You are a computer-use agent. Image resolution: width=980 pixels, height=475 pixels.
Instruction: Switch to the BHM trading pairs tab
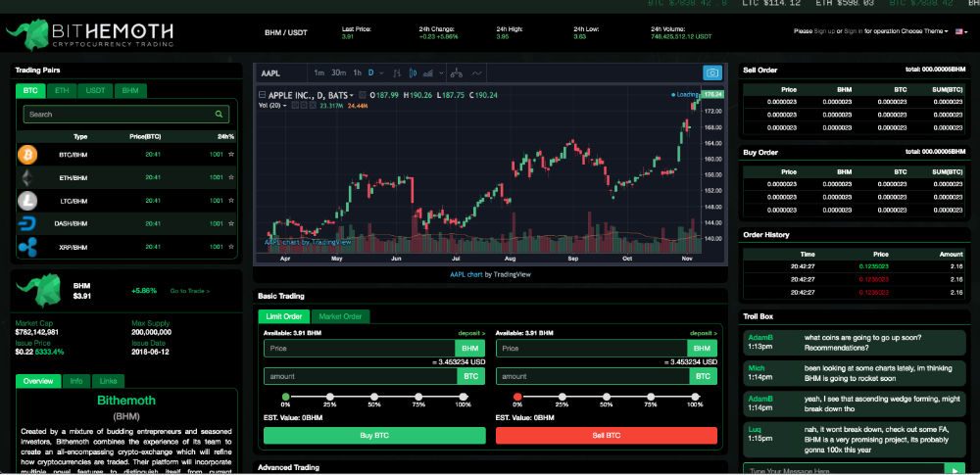pos(130,91)
